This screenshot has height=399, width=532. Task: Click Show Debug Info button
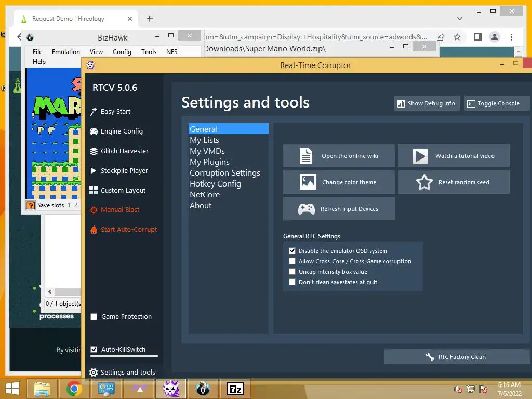click(427, 103)
